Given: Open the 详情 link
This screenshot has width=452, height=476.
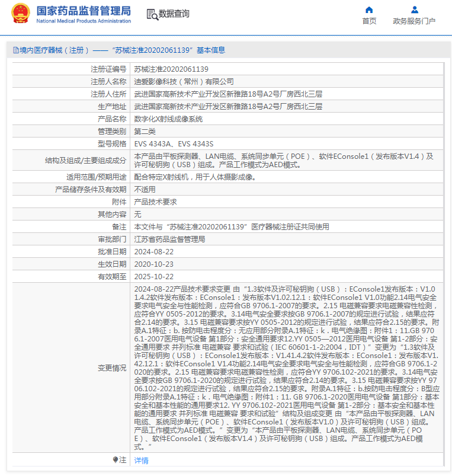Looking at the screenshot, I should click(142, 460).
